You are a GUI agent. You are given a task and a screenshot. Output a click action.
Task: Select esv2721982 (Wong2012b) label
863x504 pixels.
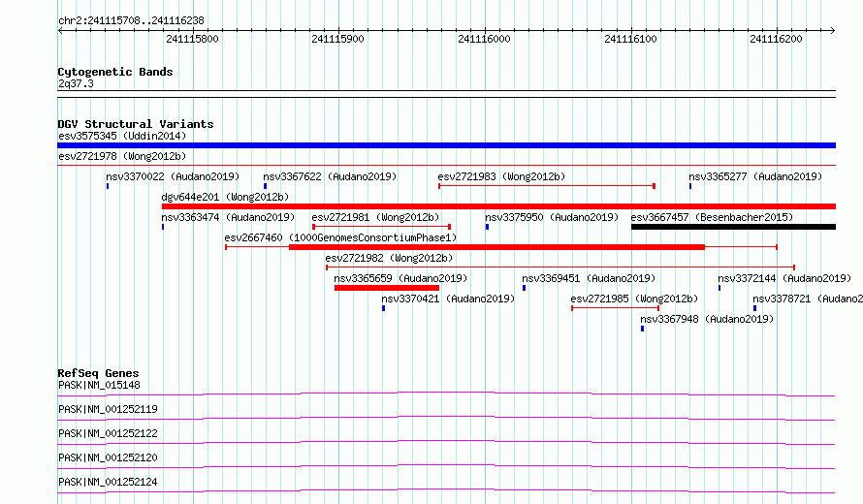[x=389, y=258]
